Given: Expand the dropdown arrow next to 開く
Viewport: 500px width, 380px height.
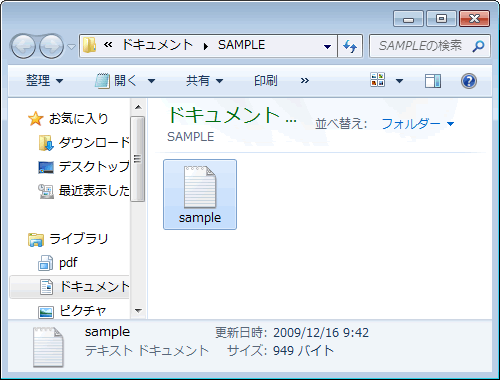Looking at the screenshot, I should pos(151,81).
